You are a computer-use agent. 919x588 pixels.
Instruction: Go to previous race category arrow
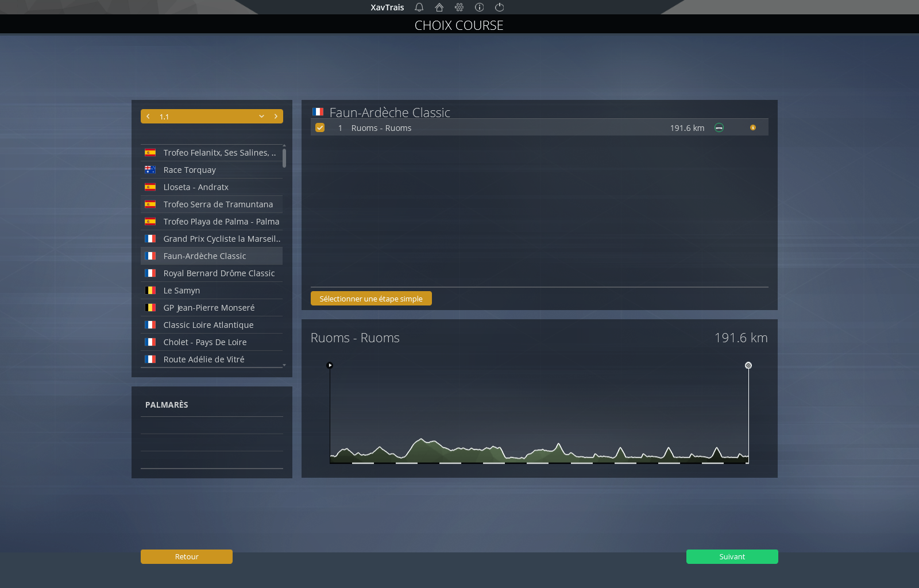[148, 117]
